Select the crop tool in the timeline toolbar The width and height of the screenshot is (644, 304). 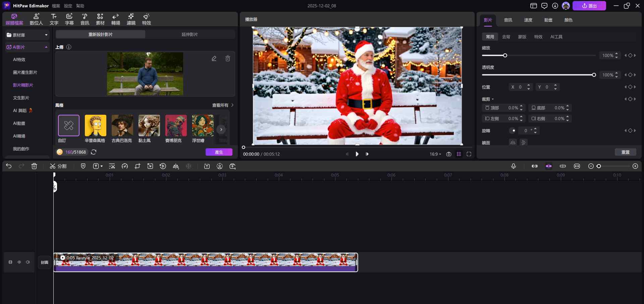click(x=138, y=166)
